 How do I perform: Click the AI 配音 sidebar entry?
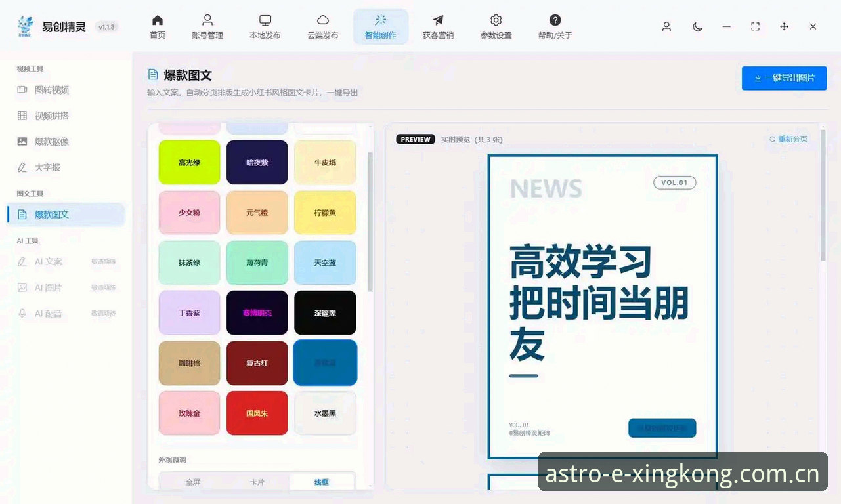[66, 313]
